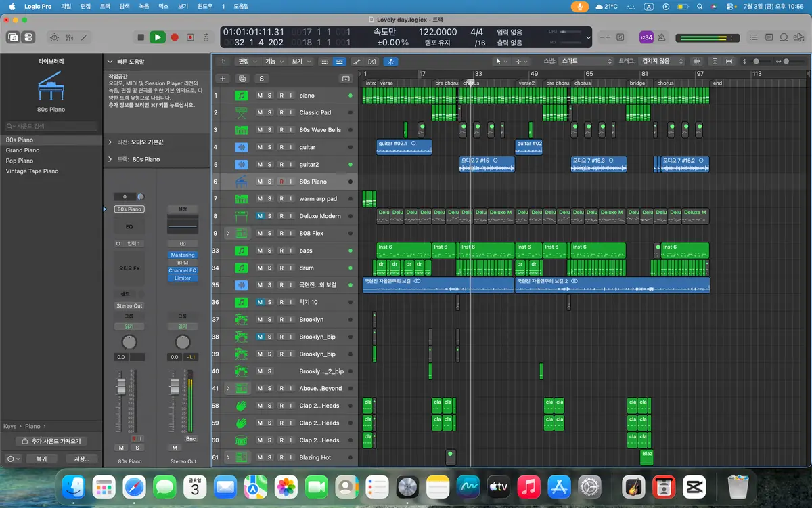
Task: Toggle the 1234 count-in button
Action: [646, 37]
